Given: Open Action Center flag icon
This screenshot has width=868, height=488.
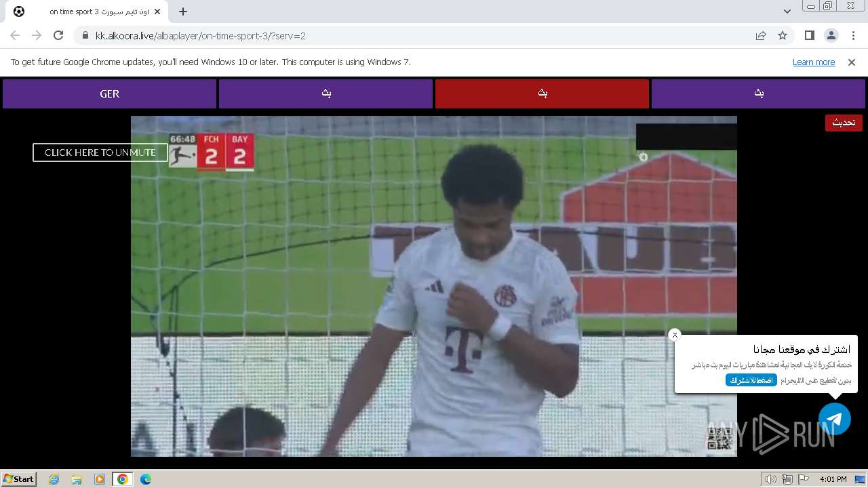Looking at the screenshot, I should (804, 479).
